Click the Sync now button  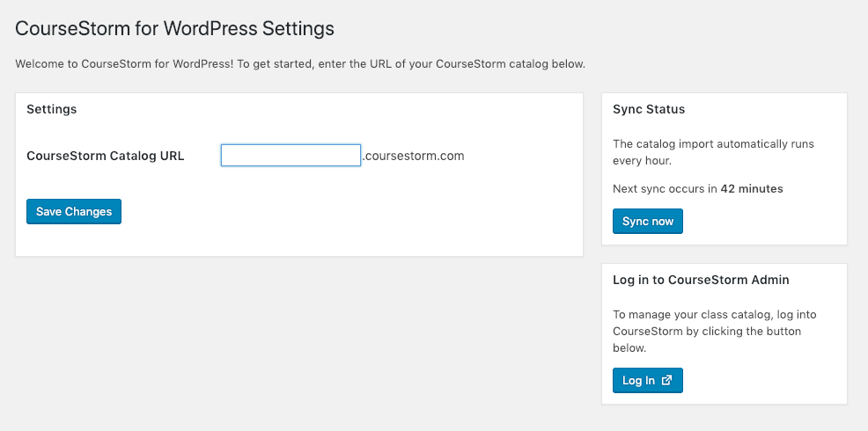click(x=648, y=222)
